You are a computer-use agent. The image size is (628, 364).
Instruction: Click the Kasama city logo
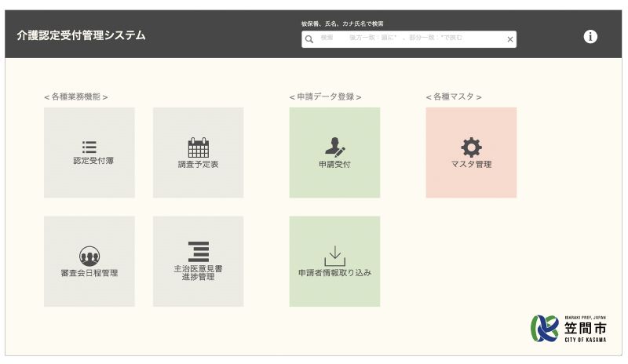pyautogui.click(x=568, y=328)
